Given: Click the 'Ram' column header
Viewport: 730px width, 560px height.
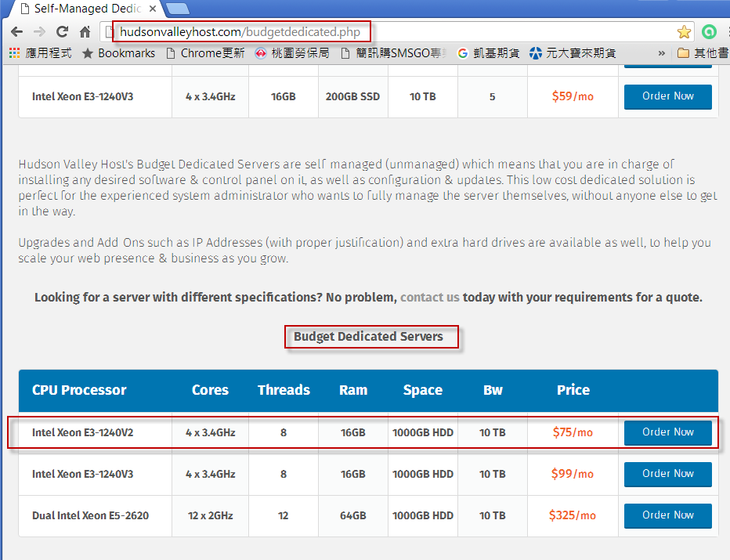Looking at the screenshot, I should pos(353,389).
